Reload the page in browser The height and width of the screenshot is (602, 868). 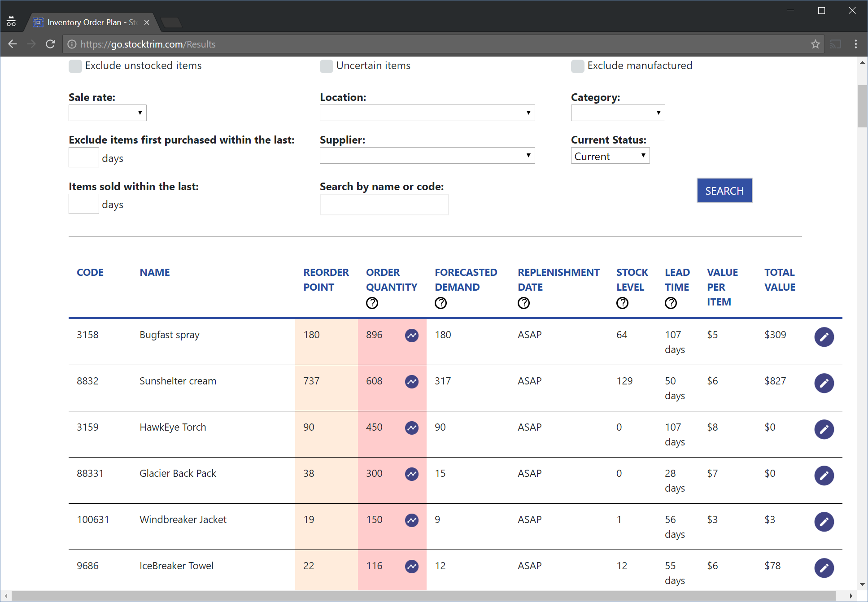pos(50,44)
